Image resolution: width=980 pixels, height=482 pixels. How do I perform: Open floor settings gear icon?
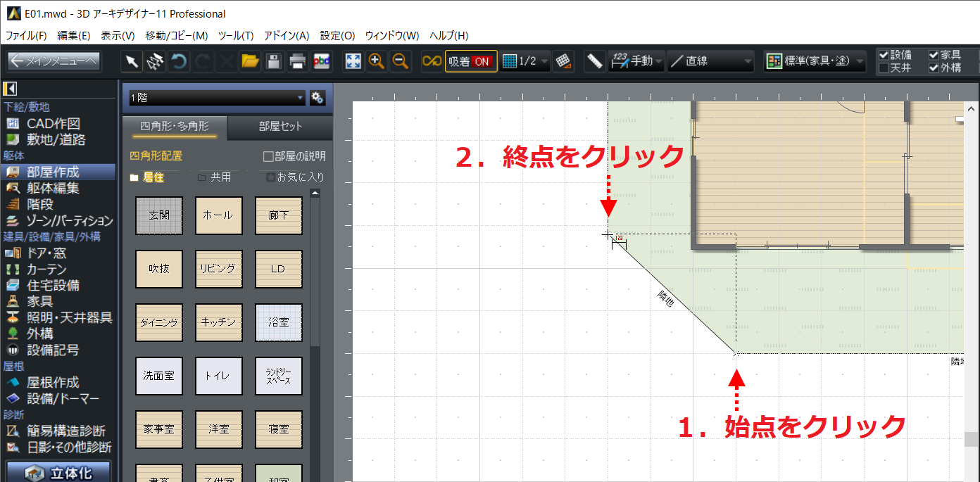(x=317, y=98)
